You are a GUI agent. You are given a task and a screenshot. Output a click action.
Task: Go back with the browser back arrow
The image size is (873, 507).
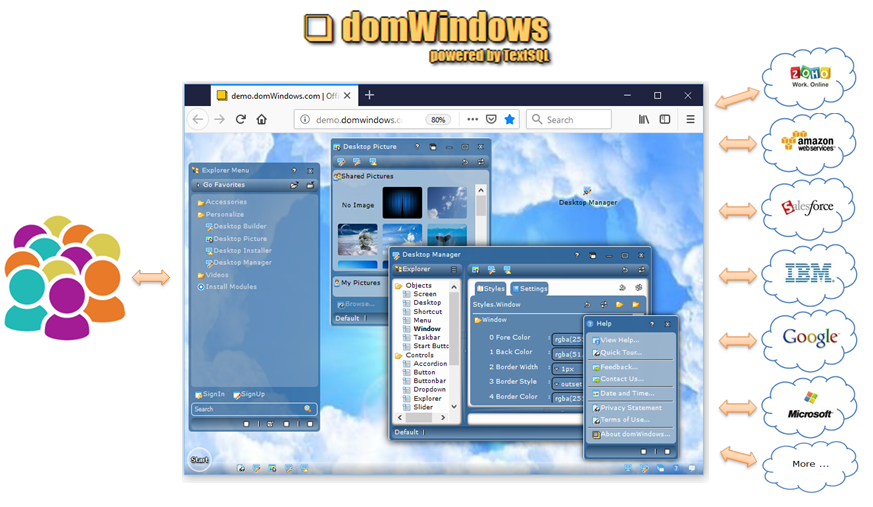[x=198, y=119]
